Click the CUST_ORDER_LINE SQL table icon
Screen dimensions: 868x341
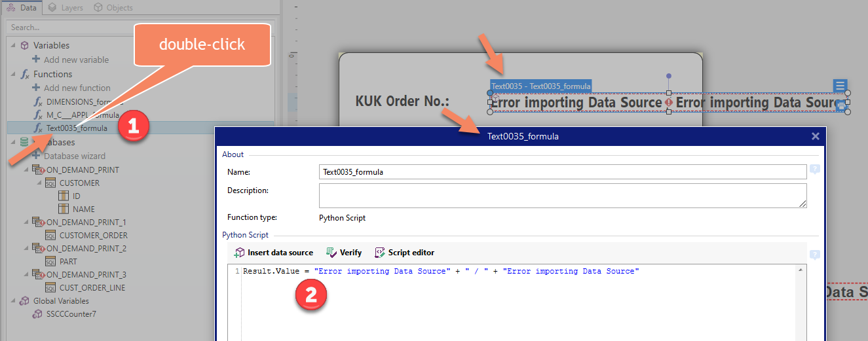pos(50,287)
